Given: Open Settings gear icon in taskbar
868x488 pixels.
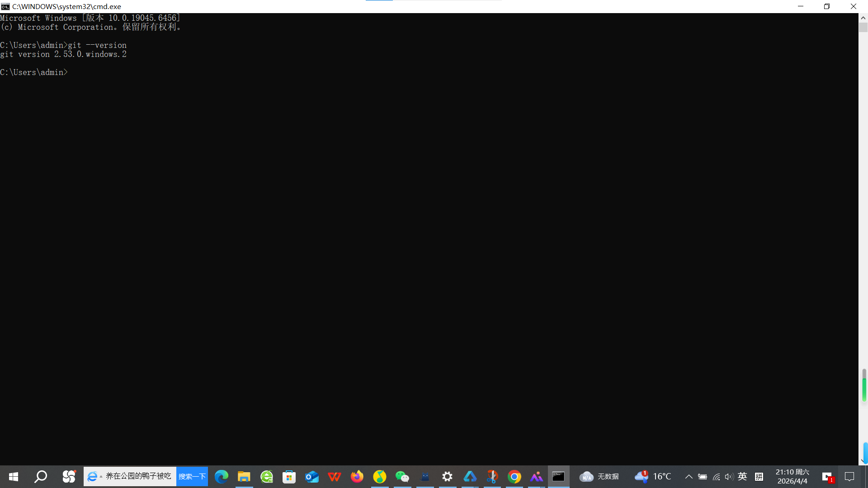Looking at the screenshot, I should 447,477.
